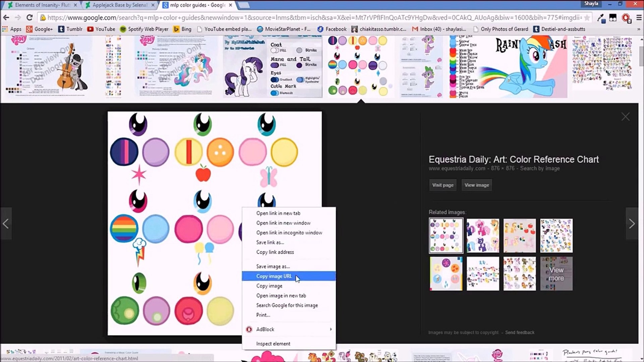The width and height of the screenshot is (644, 362).
Task: Expand hidden bookmarks overflow chevron
Action: click(639, 29)
